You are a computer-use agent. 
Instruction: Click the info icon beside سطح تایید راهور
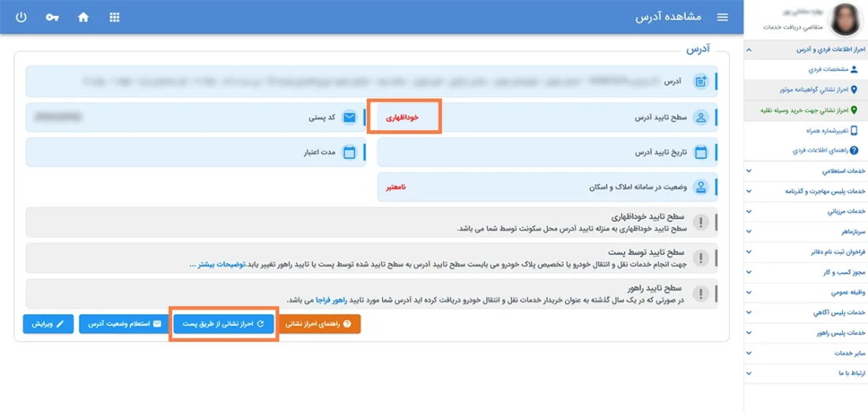click(702, 294)
